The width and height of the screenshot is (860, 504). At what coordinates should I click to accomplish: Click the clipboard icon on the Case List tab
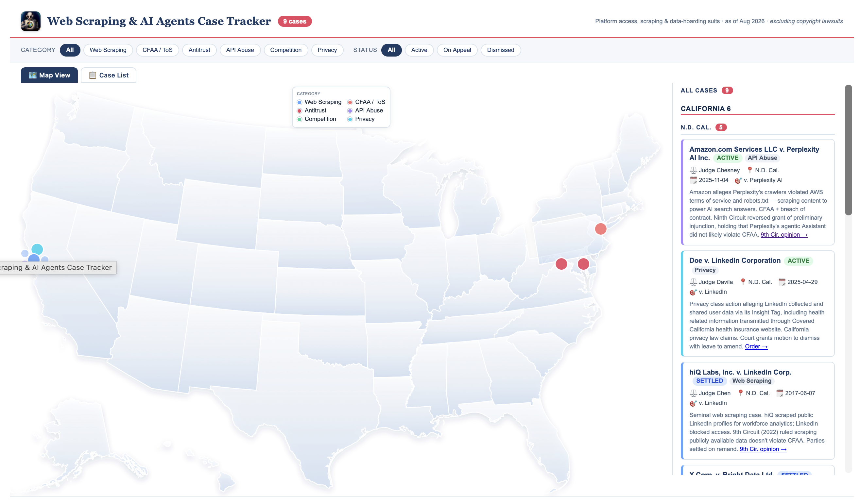click(x=93, y=75)
